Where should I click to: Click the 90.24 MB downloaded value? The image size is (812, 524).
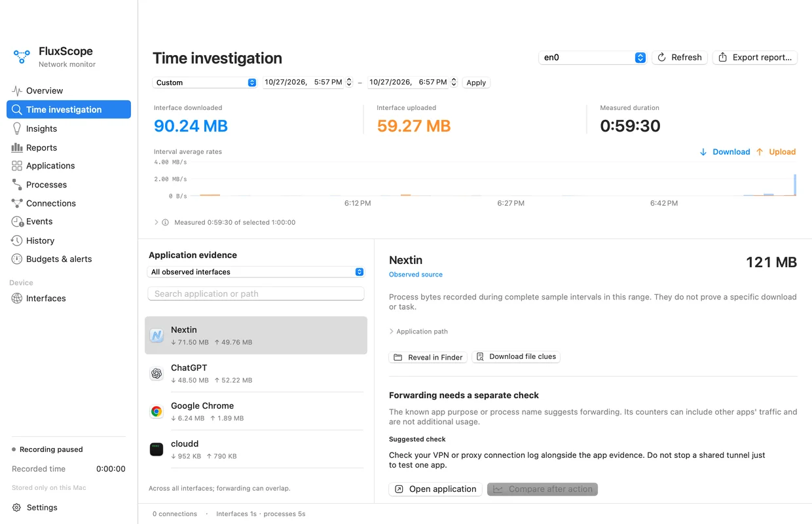[191, 126]
